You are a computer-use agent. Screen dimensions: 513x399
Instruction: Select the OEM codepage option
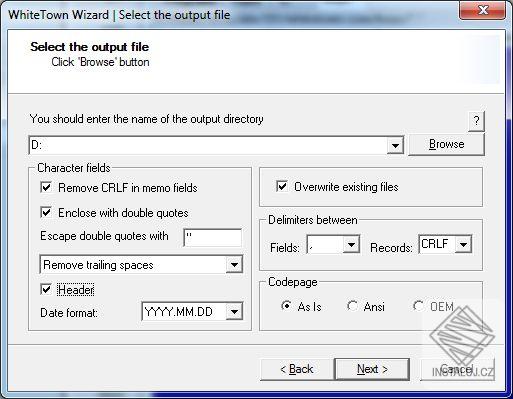tap(418, 306)
